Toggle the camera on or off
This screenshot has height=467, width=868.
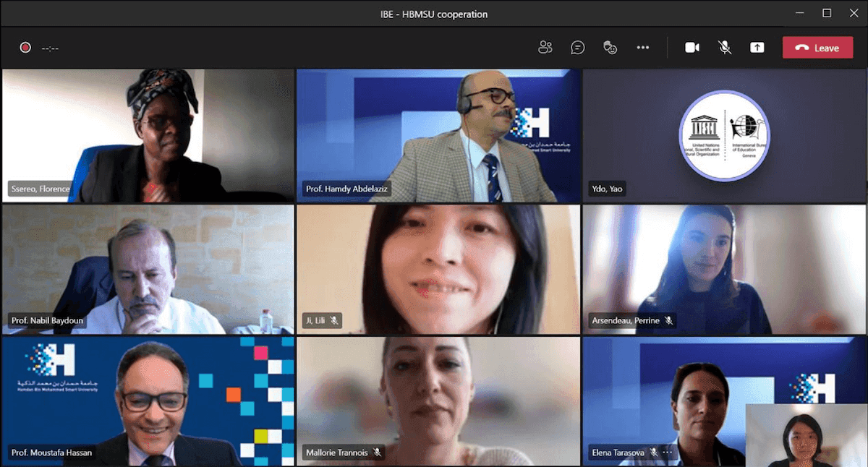click(692, 48)
